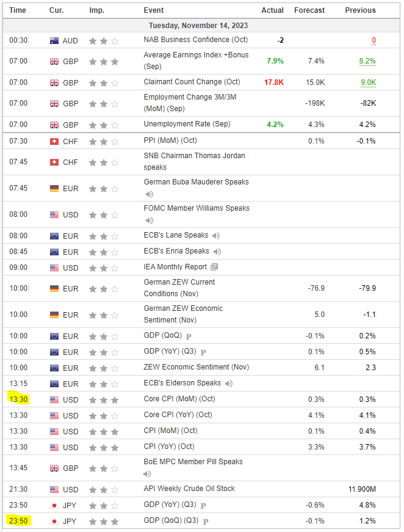Click the Previous column header
404x532 pixels.
(x=360, y=10)
